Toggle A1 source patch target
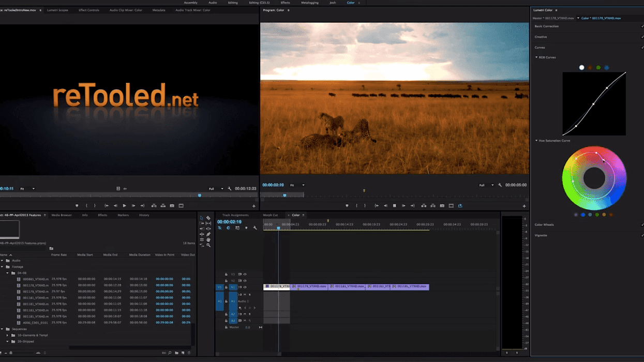This screenshot has height=362, width=644. [219, 301]
